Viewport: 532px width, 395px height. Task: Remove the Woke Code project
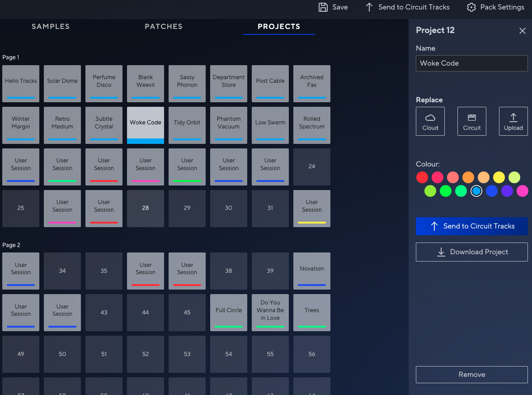pyautogui.click(x=471, y=375)
